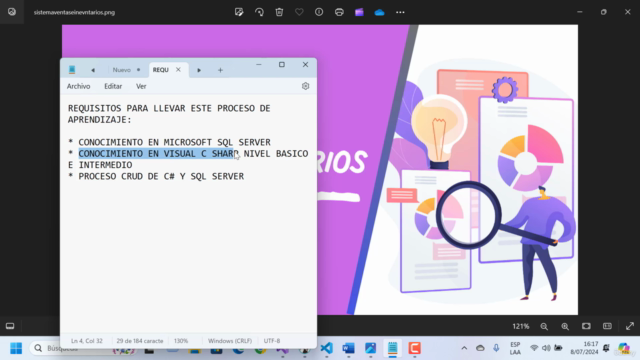Screen dimensions: 640x360
Task: Open volume control from the speaker icon
Action: pos(546,348)
